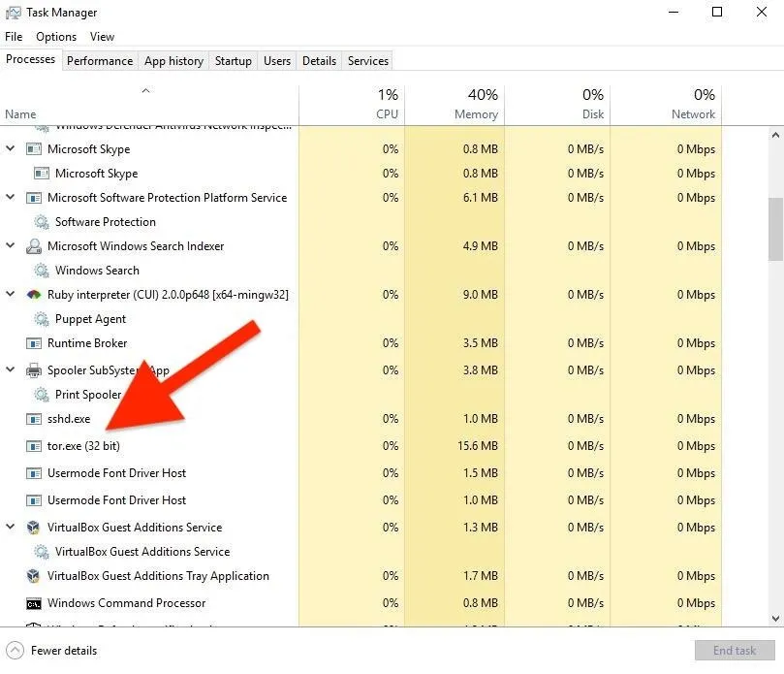Select the Puppet Agent service entry
The height and width of the screenshot is (674, 784).
90,319
